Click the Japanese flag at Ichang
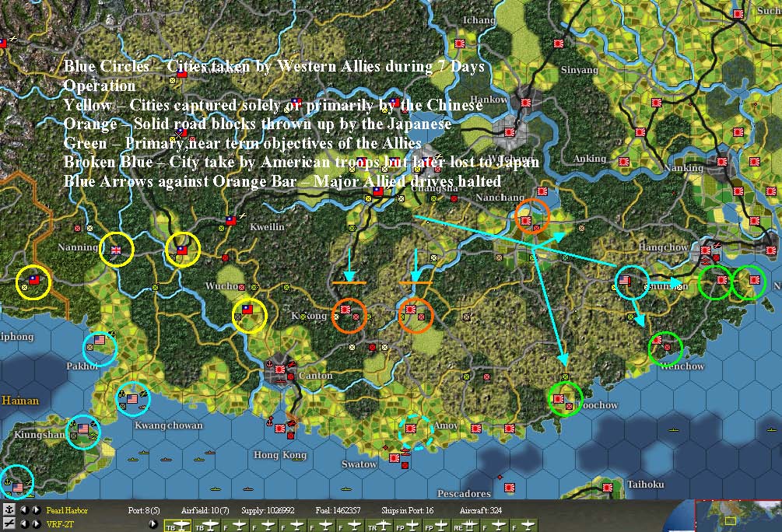Screen dimensions: 782x532 click(460, 44)
